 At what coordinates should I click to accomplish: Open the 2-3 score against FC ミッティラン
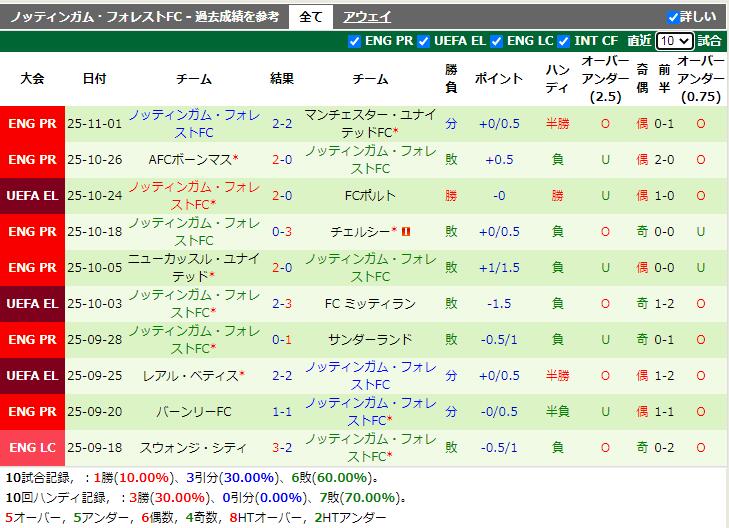282,303
